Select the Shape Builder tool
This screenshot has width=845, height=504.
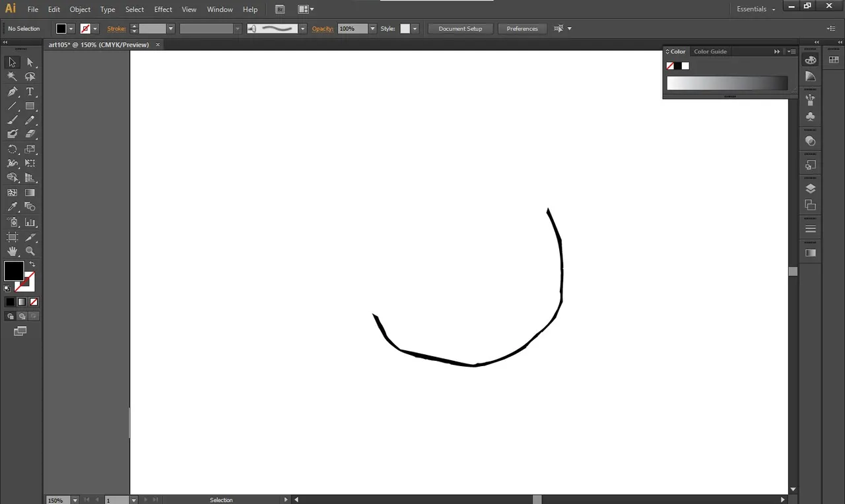click(x=12, y=177)
